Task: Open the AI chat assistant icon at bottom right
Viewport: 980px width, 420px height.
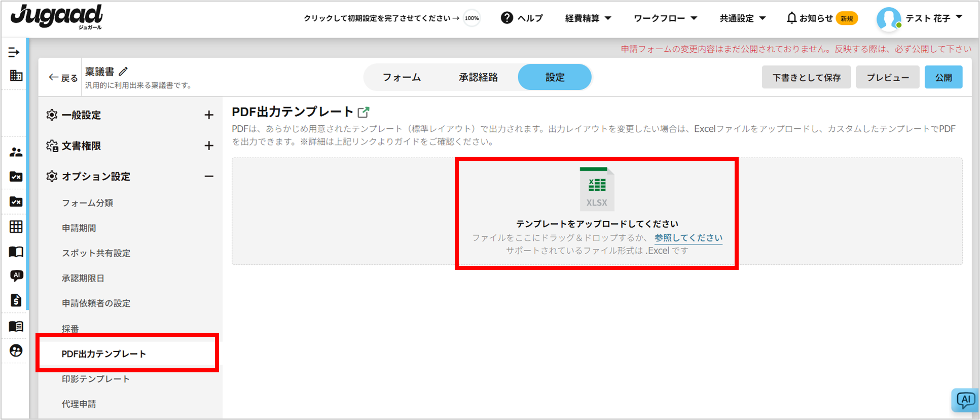Action: coord(964,400)
